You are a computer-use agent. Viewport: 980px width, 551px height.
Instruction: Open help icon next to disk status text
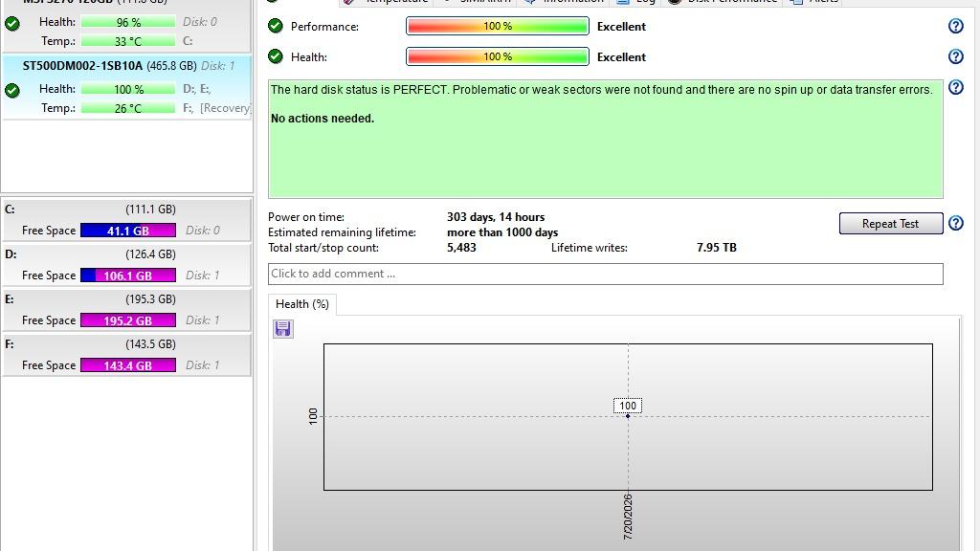point(956,87)
